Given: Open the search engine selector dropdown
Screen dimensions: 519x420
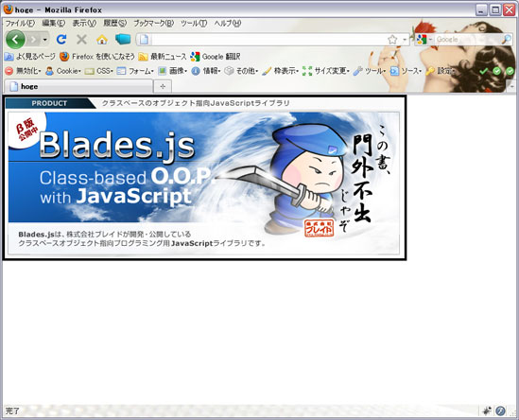Looking at the screenshot, I should (424, 40).
